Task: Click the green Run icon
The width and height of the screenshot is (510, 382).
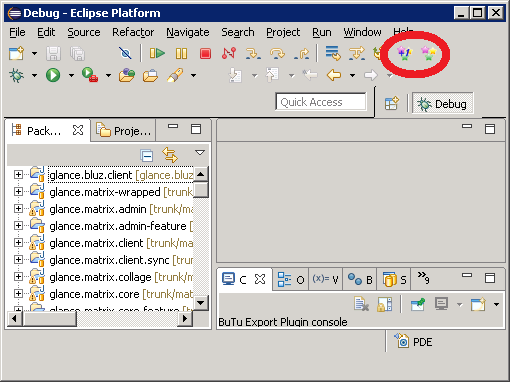Action: [53, 75]
